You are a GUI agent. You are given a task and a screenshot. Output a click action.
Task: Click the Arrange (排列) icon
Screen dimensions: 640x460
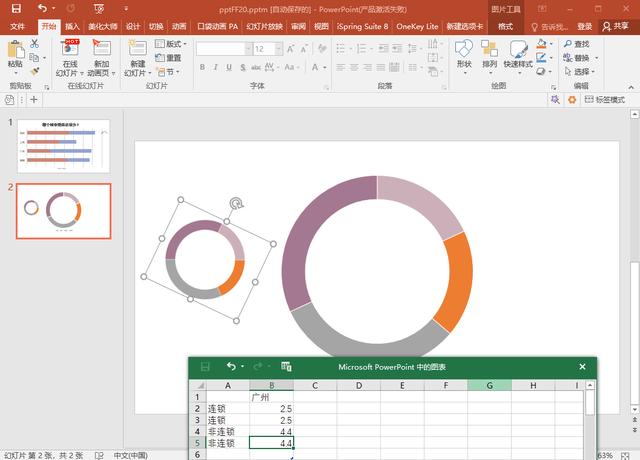(490, 54)
